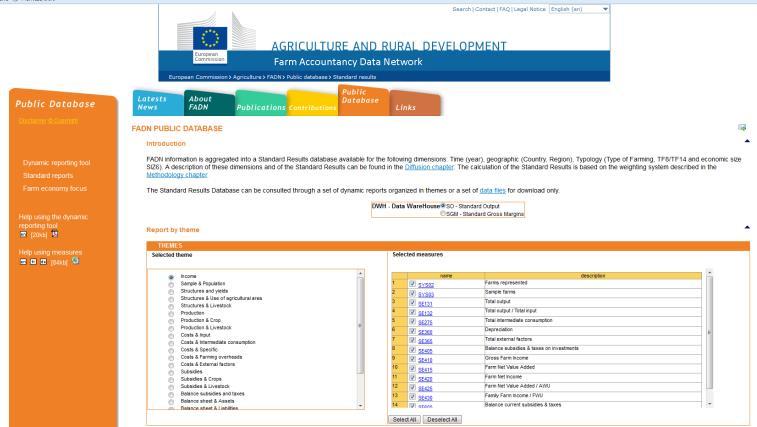This screenshot has width=757, height=427.
Task: Open the data files link
Action: point(492,191)
